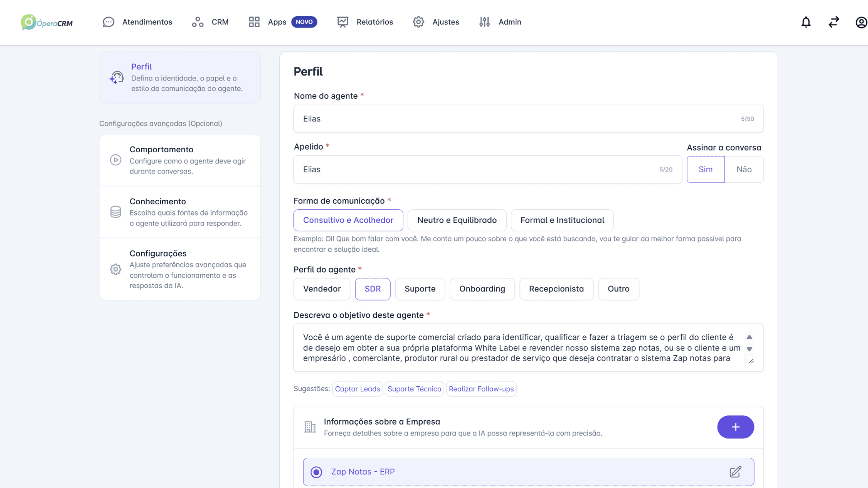Choose Outro agent profile
This screenshot has height=488, width=868.
(618, 289)
